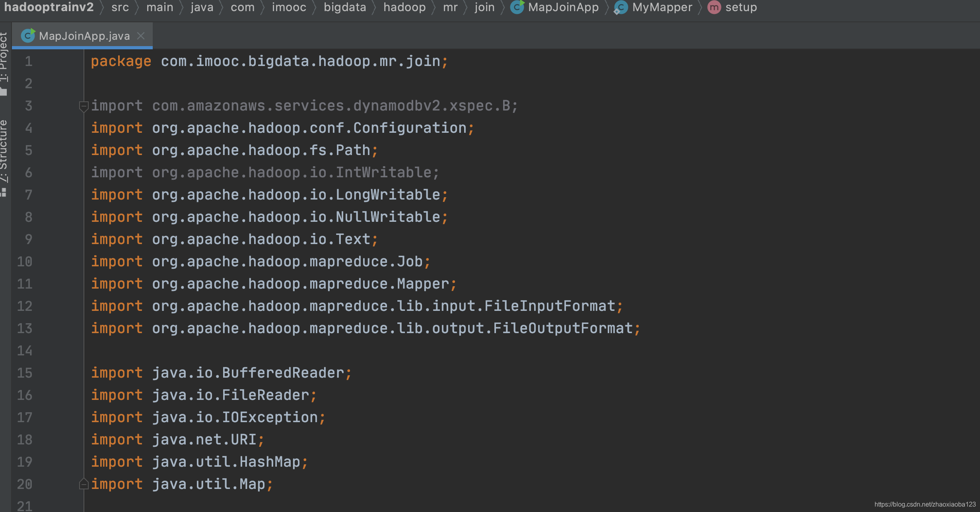
Task: Click the join breadcrumb segment
Action: point(484,7)
